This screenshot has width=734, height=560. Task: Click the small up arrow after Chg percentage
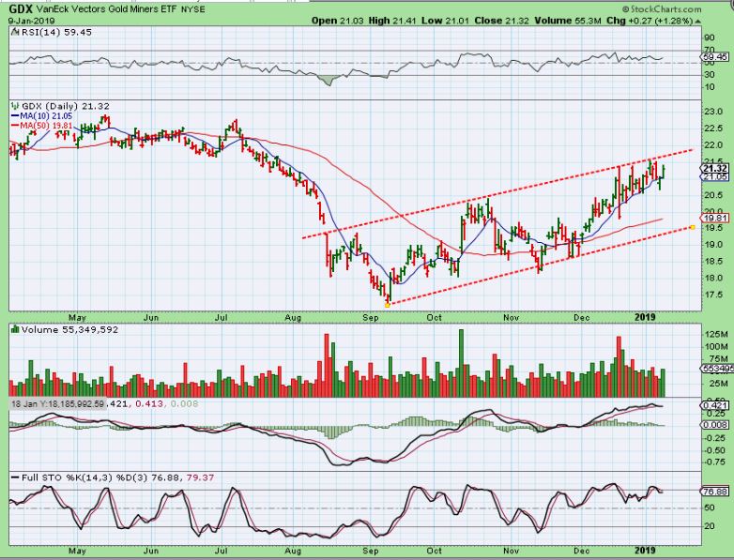click(698, 21)
